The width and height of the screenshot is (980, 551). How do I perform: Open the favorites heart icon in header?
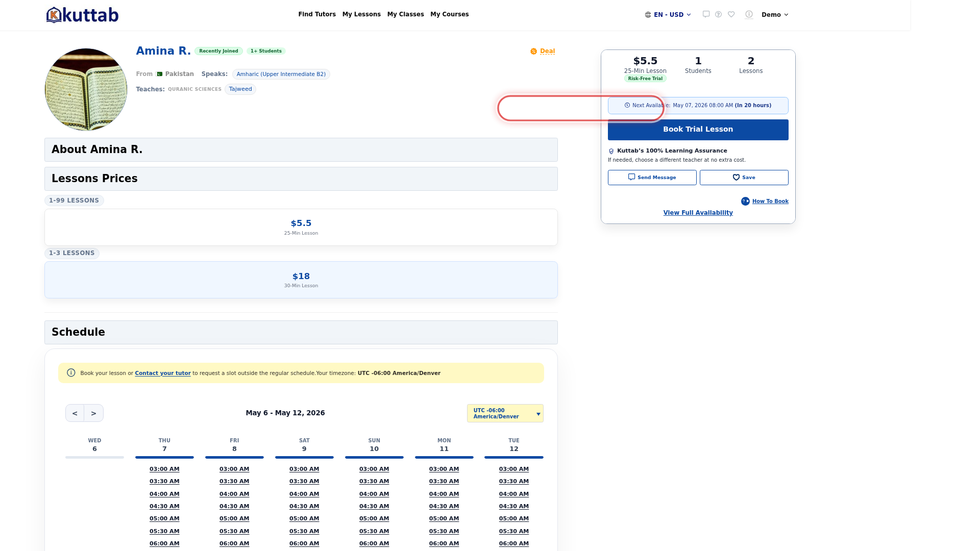click(731, 14)
